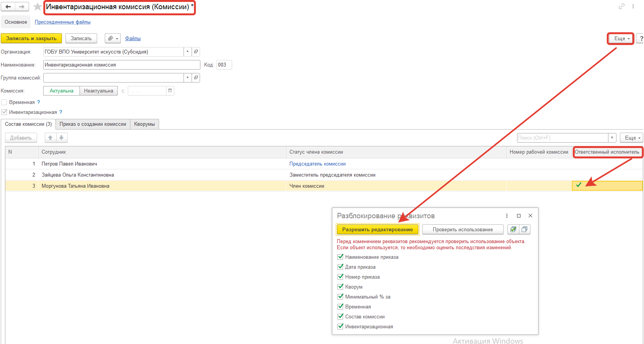Click the back navigation arrow
The width and height of the screenshot is (644, 344).
(x=8, y=6)
